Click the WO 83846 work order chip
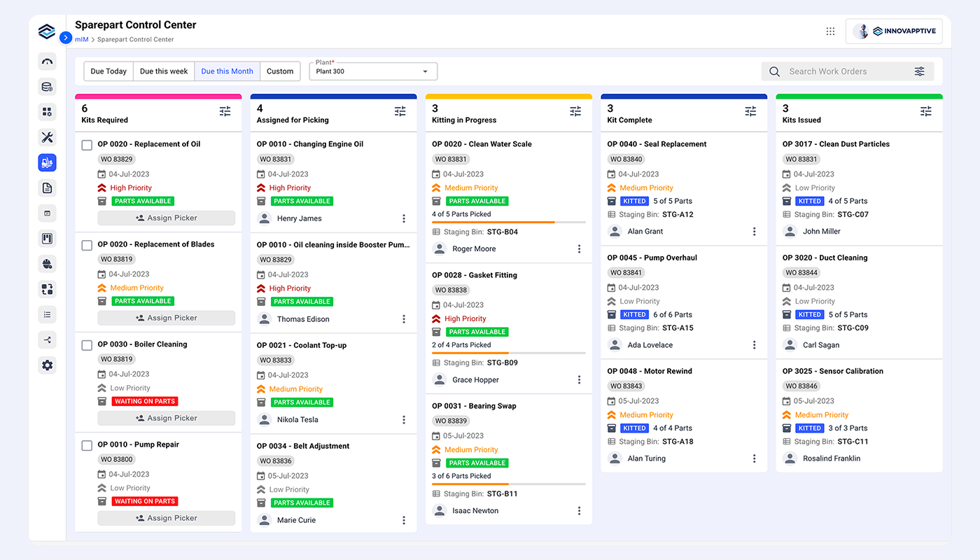This screenshot has width=980, height=560. click(x=801, y=386)
